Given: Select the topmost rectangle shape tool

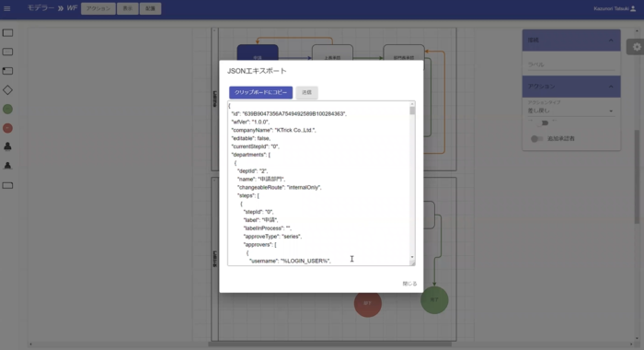Looking at the screenshot, I should (7, 33).
